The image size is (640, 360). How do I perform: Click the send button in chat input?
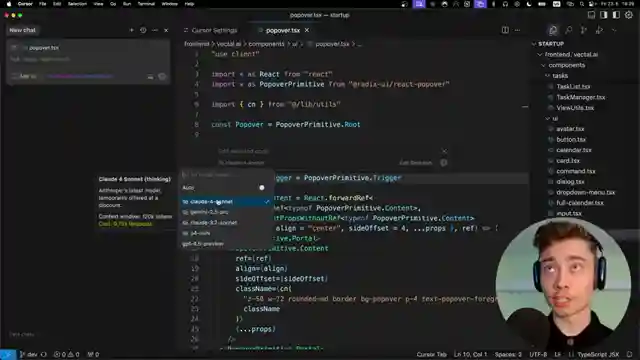162,77
